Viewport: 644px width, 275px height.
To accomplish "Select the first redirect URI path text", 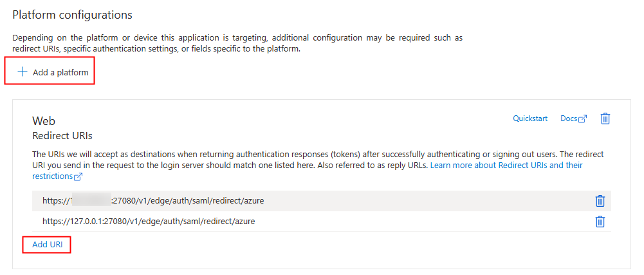I will coord(188,201).
